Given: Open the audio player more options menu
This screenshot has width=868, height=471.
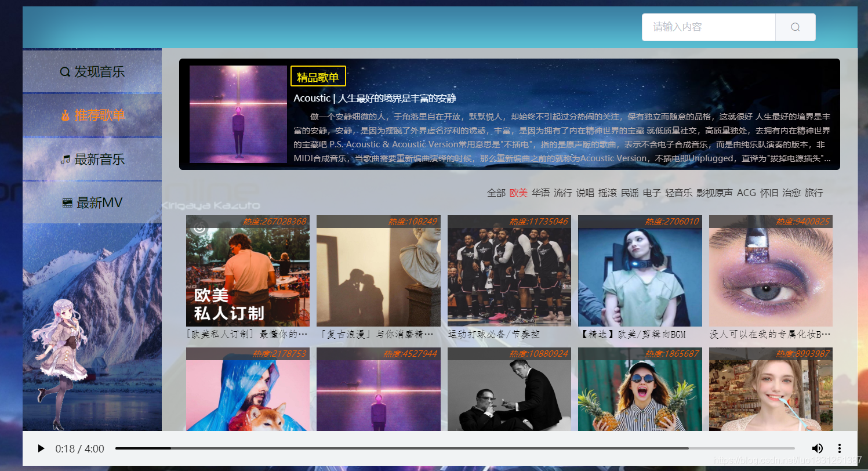Looking at the screenshot, I should [x=840, y=448].
